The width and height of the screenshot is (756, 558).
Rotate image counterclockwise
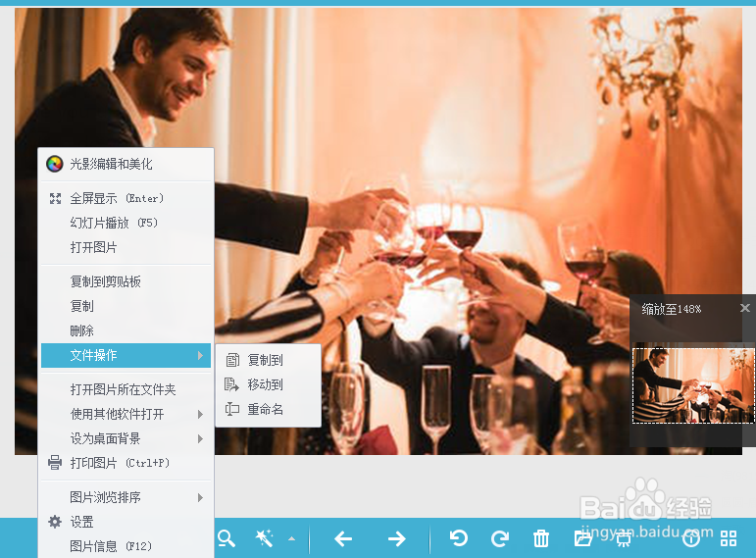pyautogui.click(x=459, y=538)
